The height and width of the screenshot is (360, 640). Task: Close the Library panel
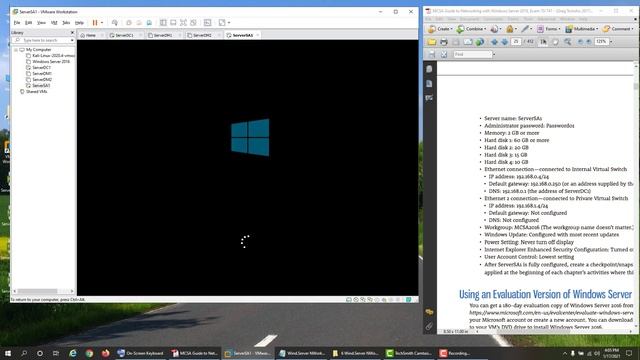(72, 33)
